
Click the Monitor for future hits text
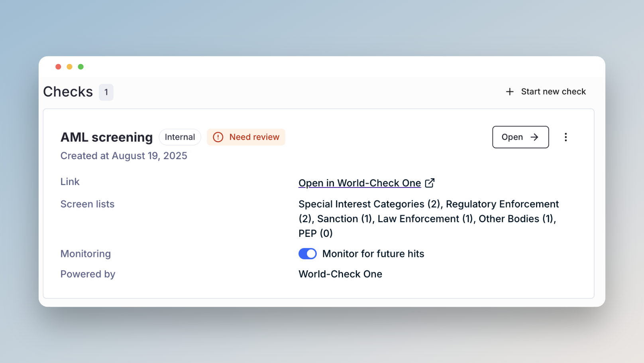click(373, 254)
